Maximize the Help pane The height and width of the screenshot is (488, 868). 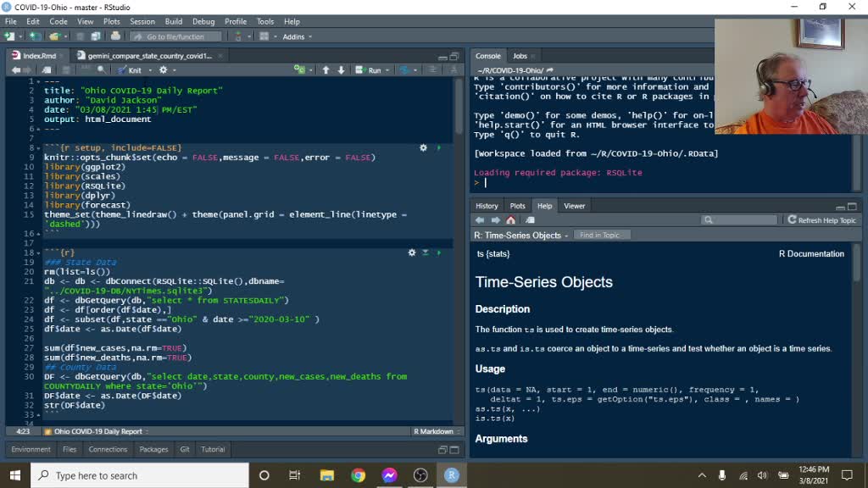coord(853,207)
